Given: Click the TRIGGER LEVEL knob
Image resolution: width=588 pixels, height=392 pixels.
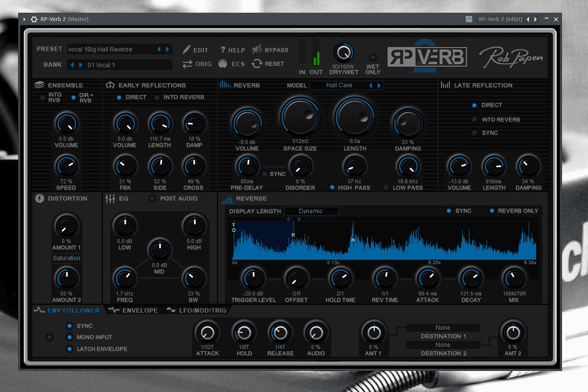Looking at the screenshot, I should [x=253, y=279].
